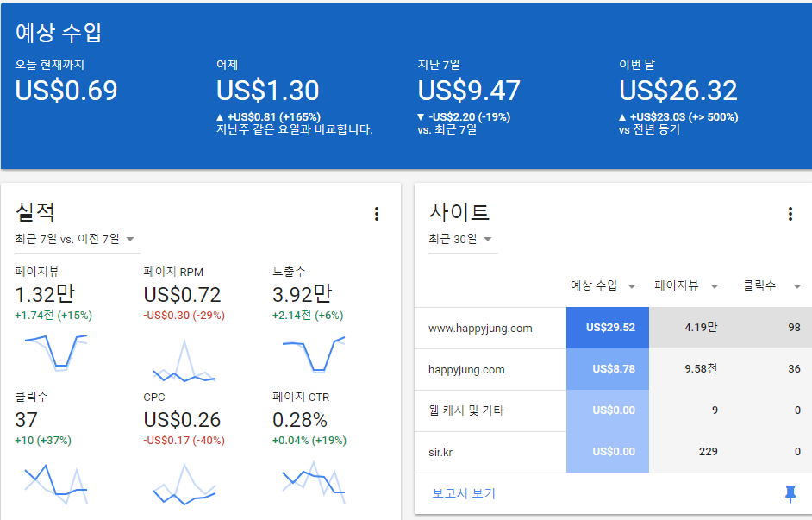812x520 pixels.
Task: Open the 실적 card three-dot menu
Action: click(x=377, y=214)
